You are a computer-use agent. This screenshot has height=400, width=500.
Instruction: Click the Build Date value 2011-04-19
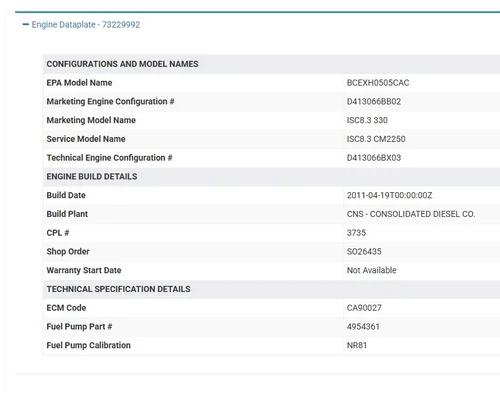[x=389, y=195]
